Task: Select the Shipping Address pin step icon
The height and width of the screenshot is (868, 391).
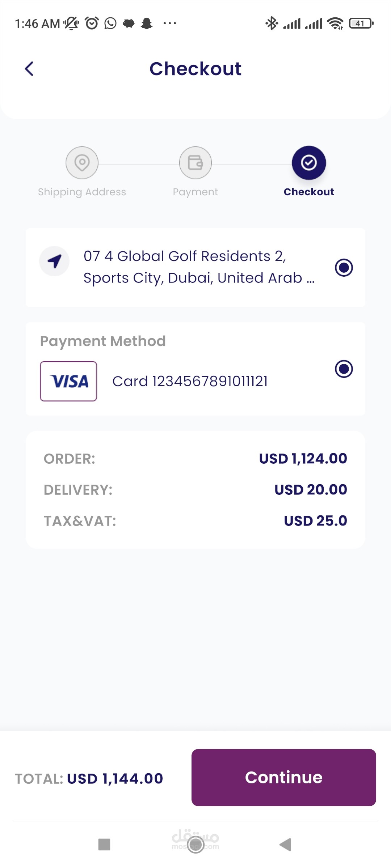Action: tap(82, 163)
